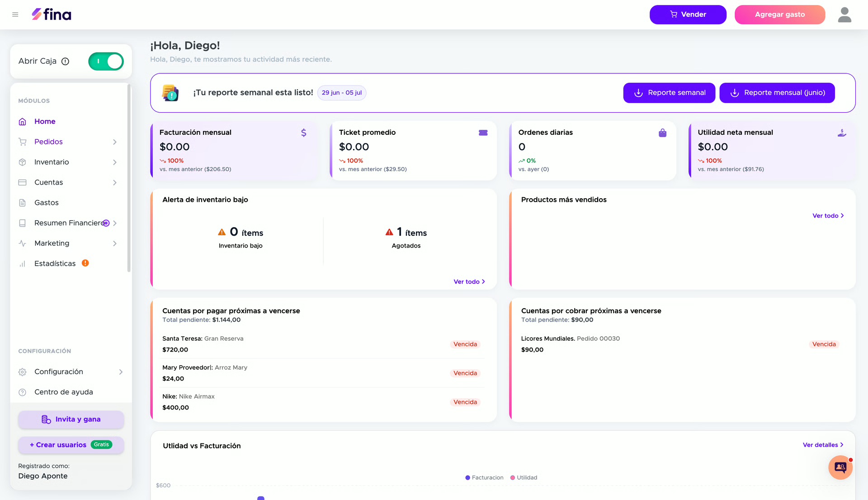Expand the Configuración submenu chevron
The image size is (868, 500).
(121, 372)
